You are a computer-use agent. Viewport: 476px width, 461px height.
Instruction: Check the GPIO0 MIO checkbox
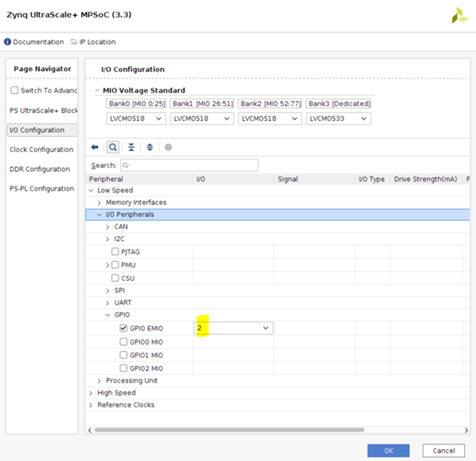(x=123, y=342)
